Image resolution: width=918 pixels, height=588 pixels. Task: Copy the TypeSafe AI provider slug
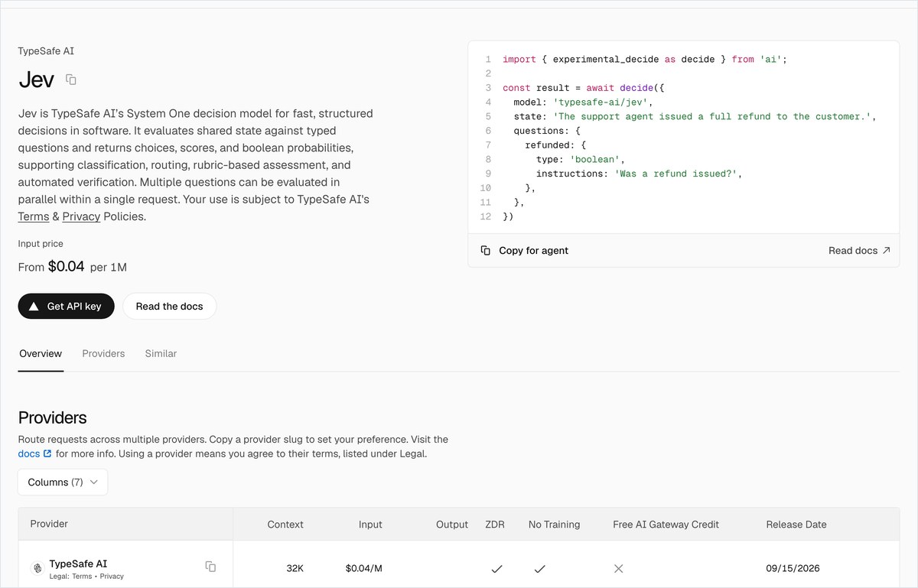click(x=210, y=567)
